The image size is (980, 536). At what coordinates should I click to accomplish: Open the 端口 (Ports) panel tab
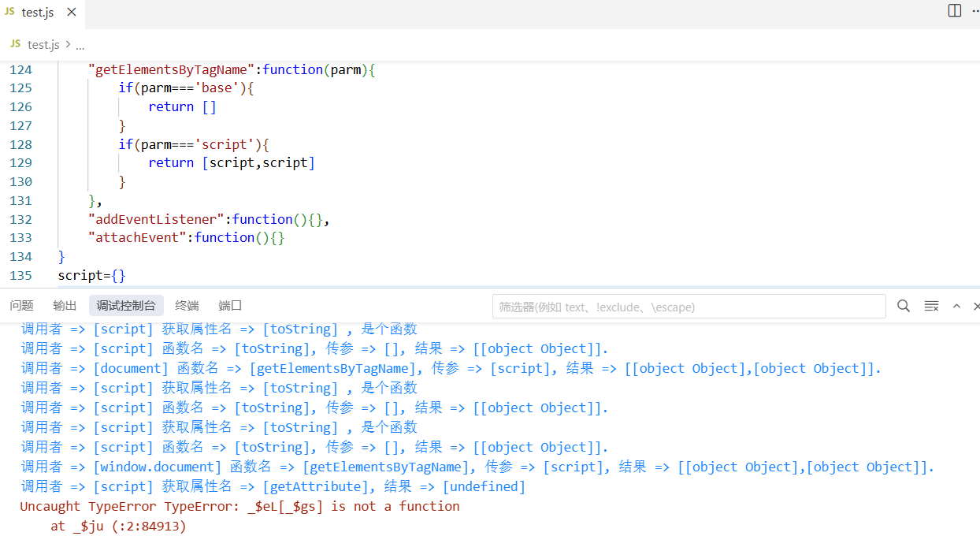coord(230,306)
